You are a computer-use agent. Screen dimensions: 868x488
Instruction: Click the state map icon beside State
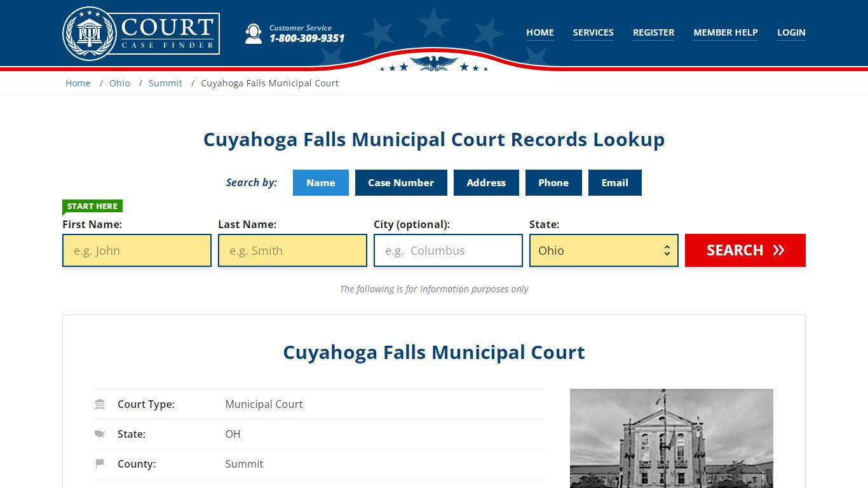click(x=100, y=434)
